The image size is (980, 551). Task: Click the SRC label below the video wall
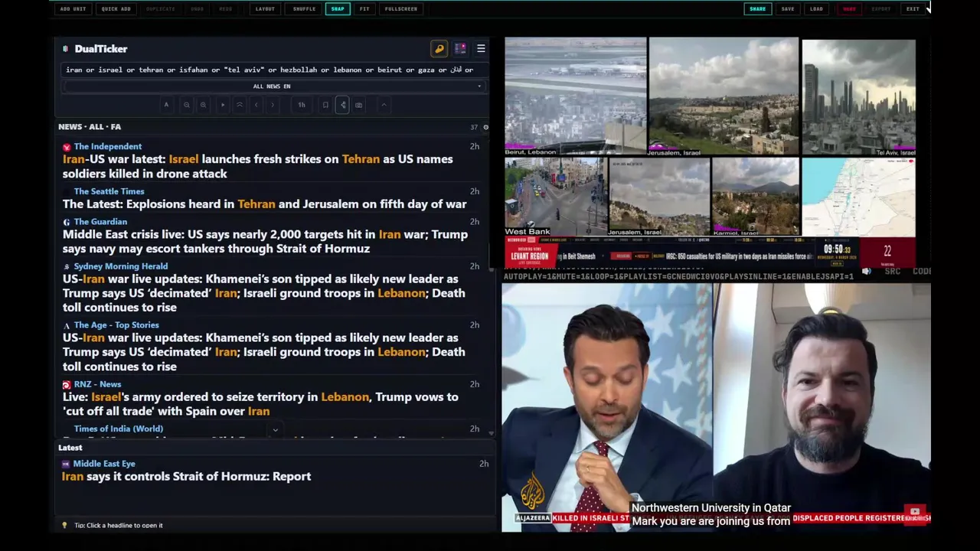(x=892, y=272)
